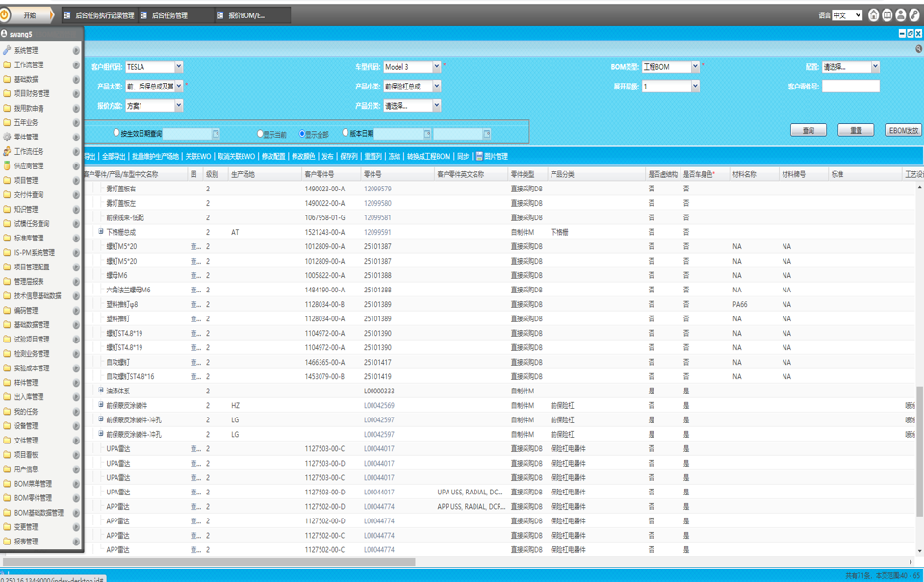
Task: Click the user profile icon in top bar
Action: 901,15
